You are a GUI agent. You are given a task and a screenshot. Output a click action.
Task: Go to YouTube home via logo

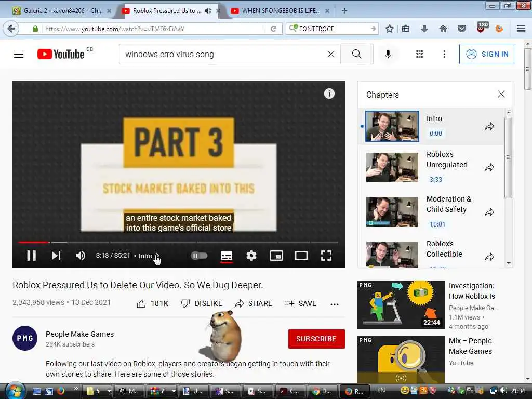(61, 54)
